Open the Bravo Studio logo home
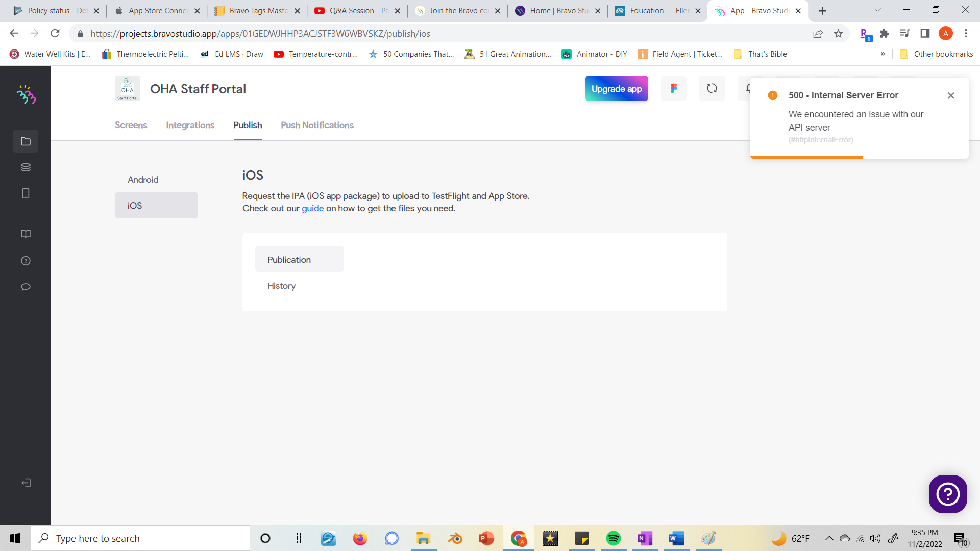This screenshot has height=551, width=980. (26, 94)
